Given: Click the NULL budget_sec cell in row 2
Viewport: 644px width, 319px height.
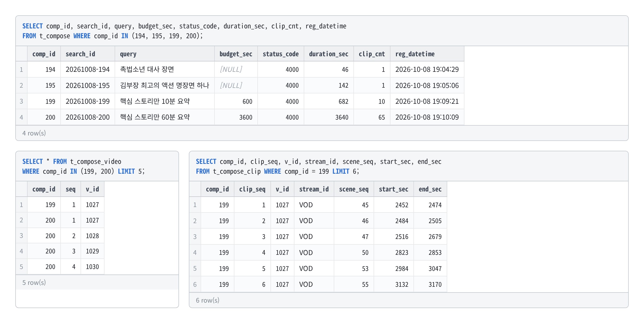Looking at the screenshot, I should coord(236,85).
